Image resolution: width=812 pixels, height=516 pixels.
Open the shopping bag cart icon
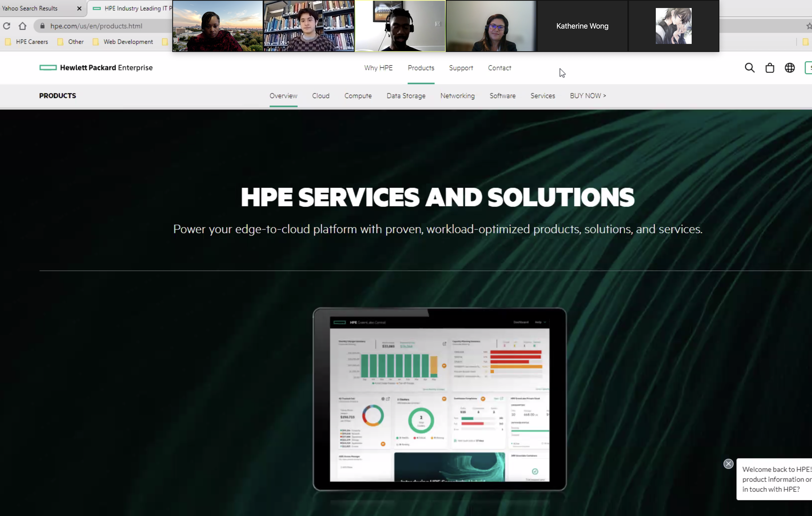[x=770, y=68]
